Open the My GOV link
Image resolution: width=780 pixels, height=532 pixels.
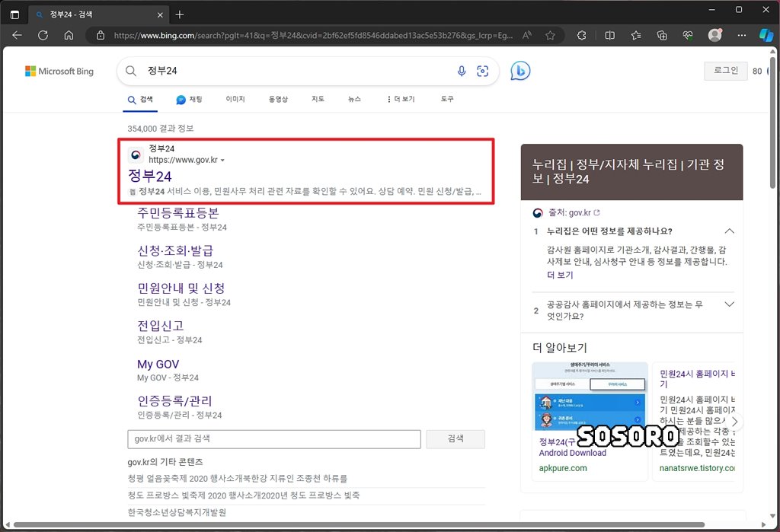tap(158, 364)
